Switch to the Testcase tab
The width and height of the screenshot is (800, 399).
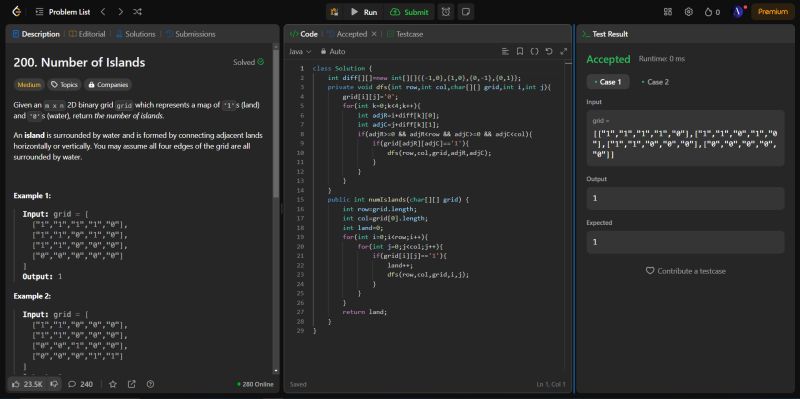point(405,34)
